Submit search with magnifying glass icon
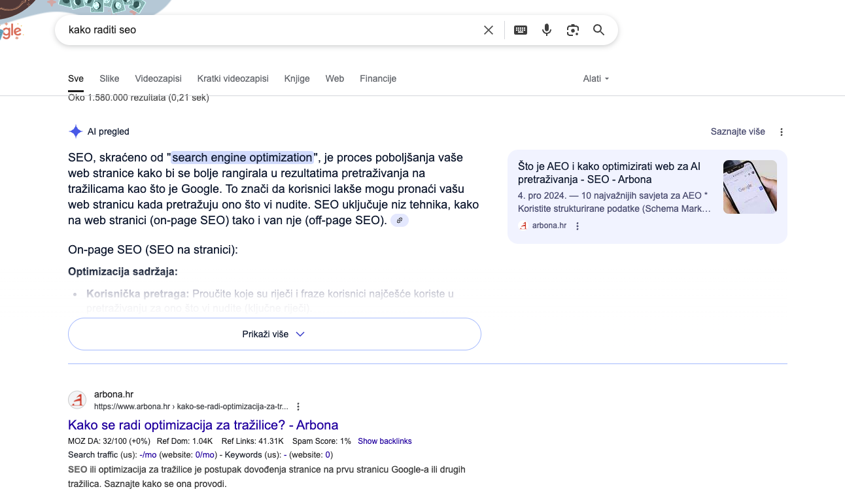This screenshot has width=845, height=504. [598, 30]
